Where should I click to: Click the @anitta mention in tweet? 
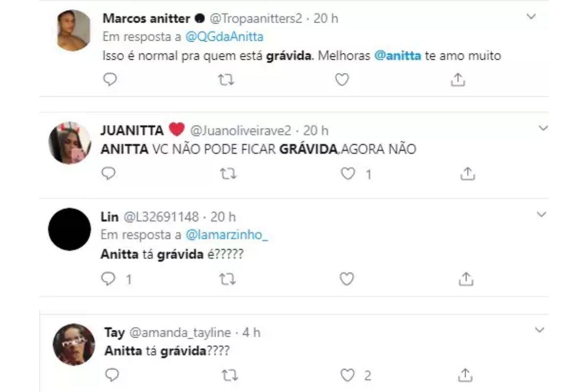tap(397, 56)
